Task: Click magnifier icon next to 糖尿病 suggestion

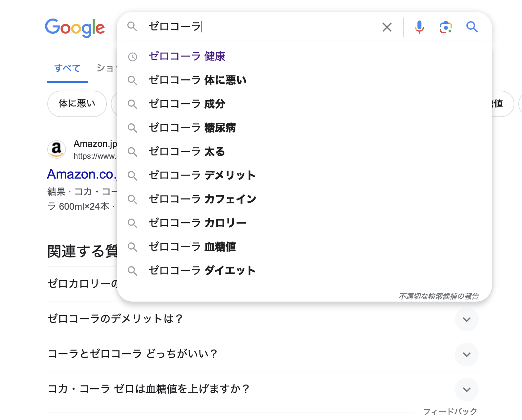Action: (x=132, y=128)
